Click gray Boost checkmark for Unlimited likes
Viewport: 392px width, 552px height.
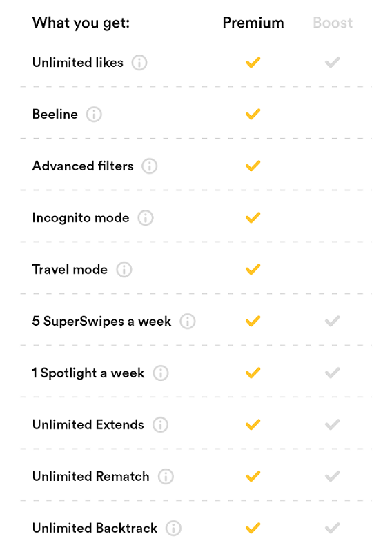[x=332, y=62]
